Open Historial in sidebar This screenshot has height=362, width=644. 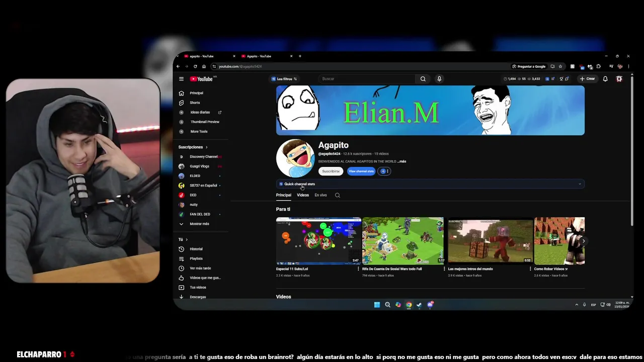[x=196, y=249]
